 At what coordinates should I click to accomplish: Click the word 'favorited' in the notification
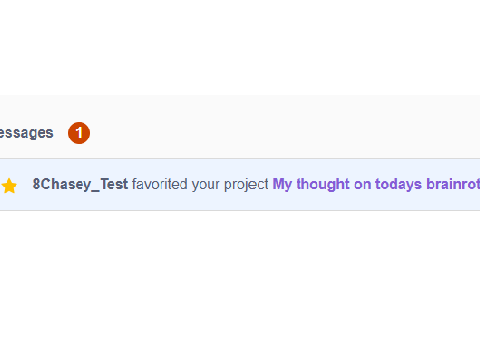click(x=160, y=184)
